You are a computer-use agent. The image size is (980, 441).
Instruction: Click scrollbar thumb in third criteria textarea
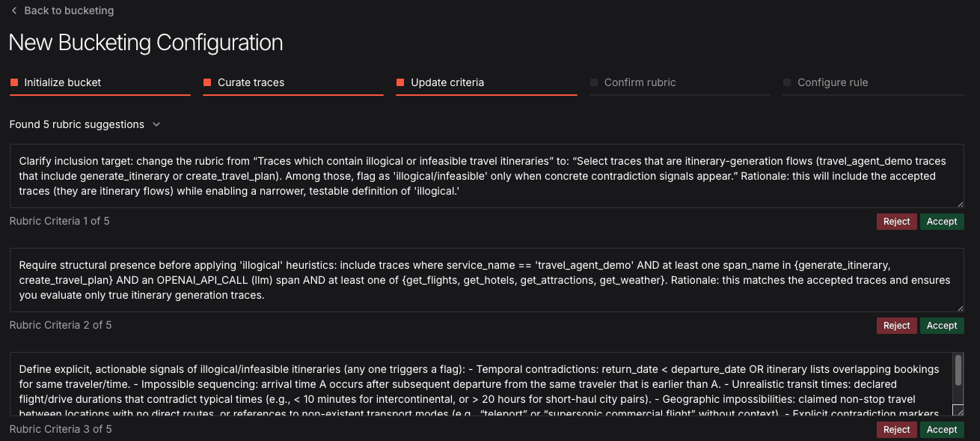[x=958, y=370]
